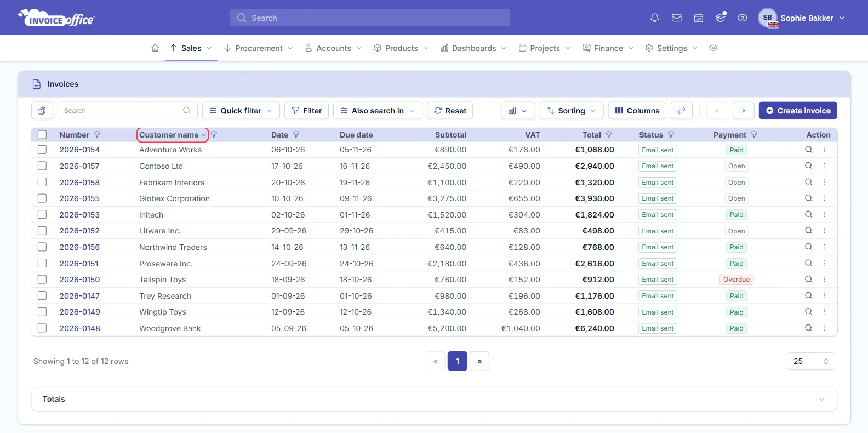The image size is (868, 433).
Task: Filter the Payment column
Action: coord(755,135)
